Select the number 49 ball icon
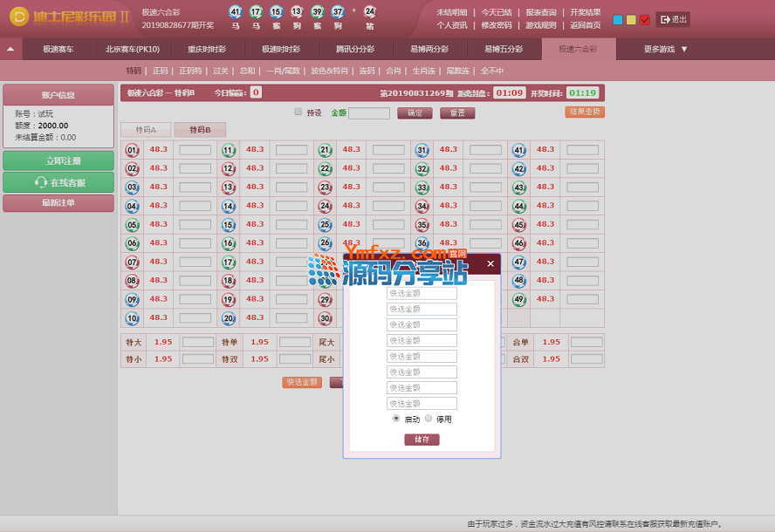 518,300
